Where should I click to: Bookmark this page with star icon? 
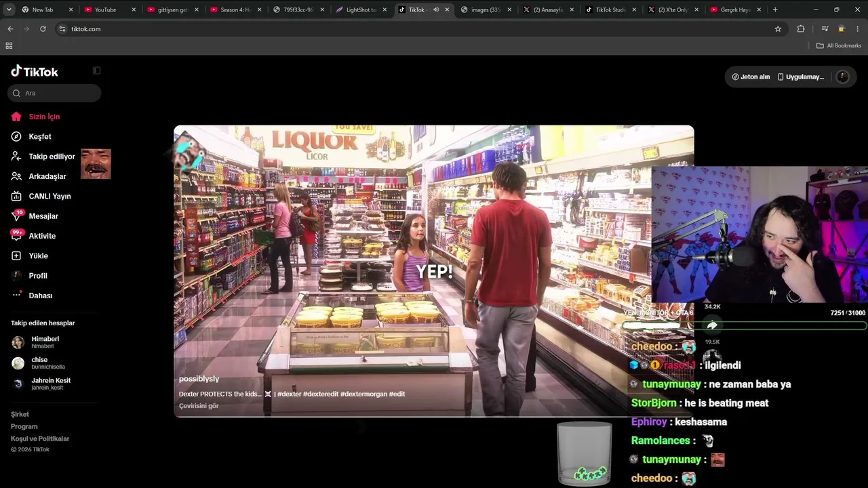click(x=778, y=28)
